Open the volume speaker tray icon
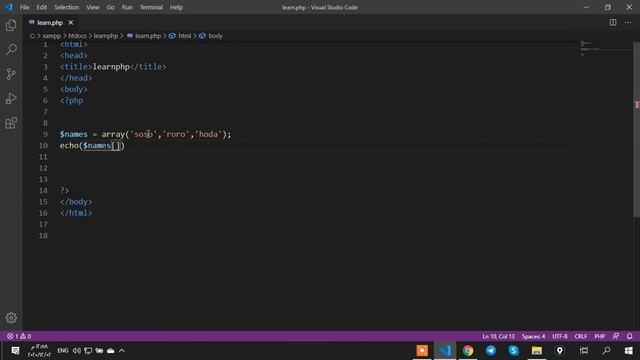This screenshot has height=360, width=640. pyautogui.click(x=76, y=351)
